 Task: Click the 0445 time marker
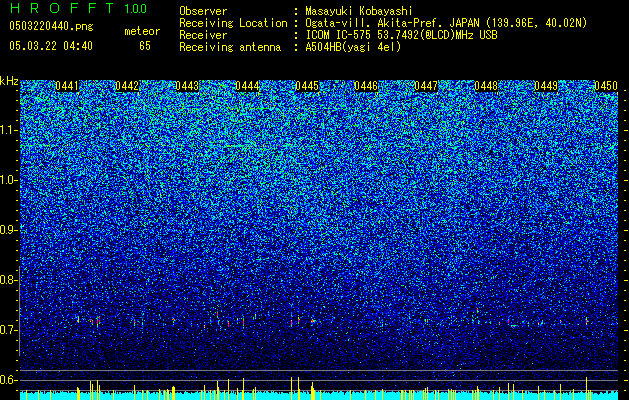pos(307,86)
